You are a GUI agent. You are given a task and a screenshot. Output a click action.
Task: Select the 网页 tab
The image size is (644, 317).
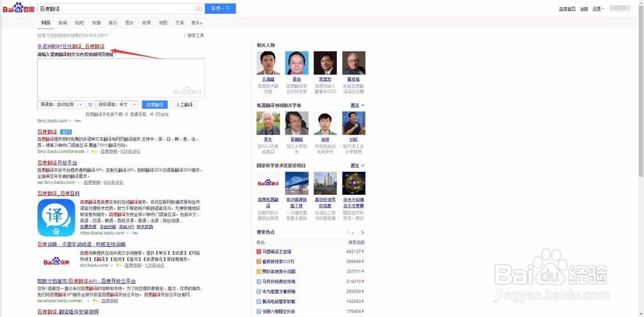[x=46, y=23]
